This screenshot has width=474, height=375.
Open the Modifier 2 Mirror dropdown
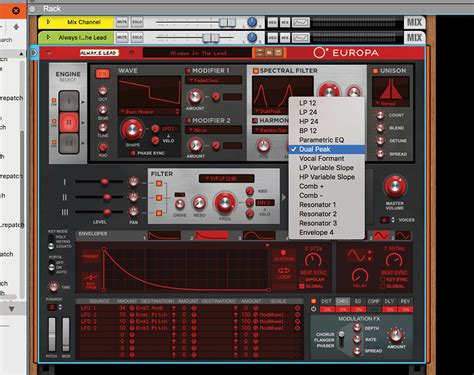(214, 130)
